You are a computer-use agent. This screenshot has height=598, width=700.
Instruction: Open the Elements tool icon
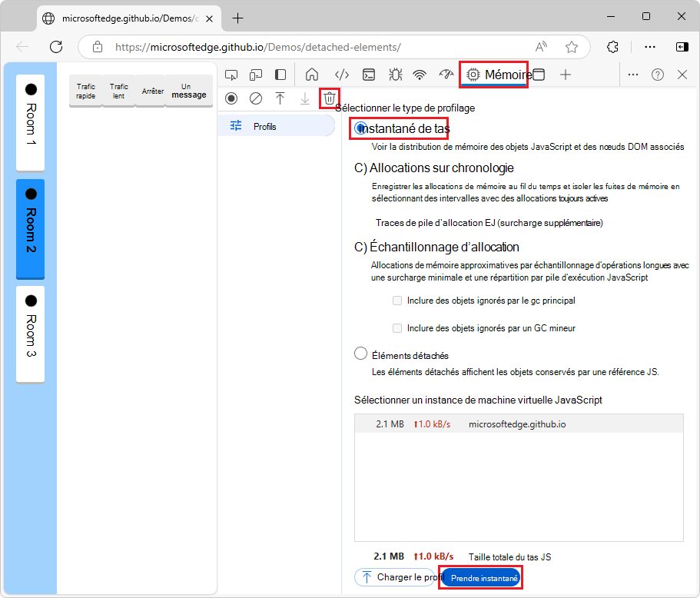[x=342, y=75]
